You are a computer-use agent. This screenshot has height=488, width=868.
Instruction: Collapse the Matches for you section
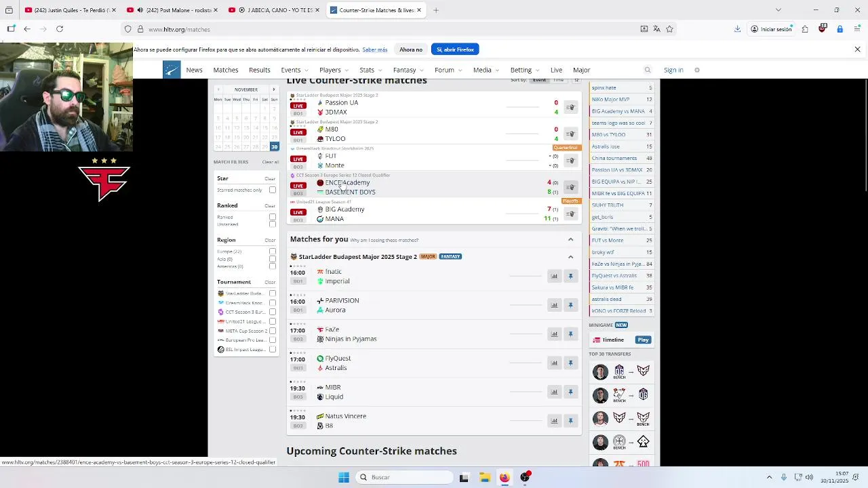coord(570,239)
